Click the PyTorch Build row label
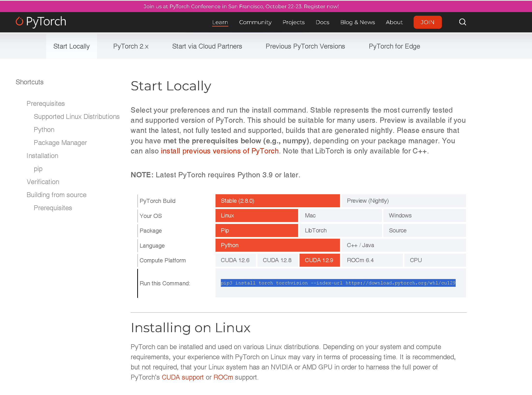Screen dimensions: 532x395 (x=158, y=201)
